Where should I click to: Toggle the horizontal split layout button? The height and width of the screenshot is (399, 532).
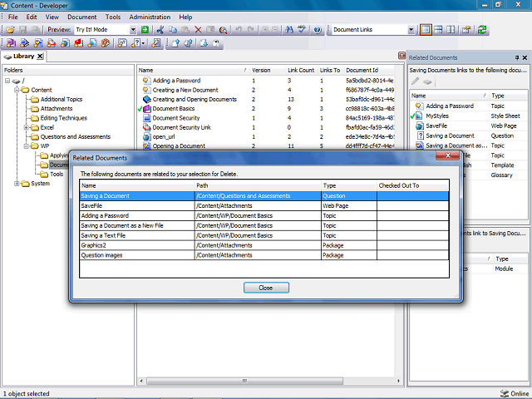point(438,30)
